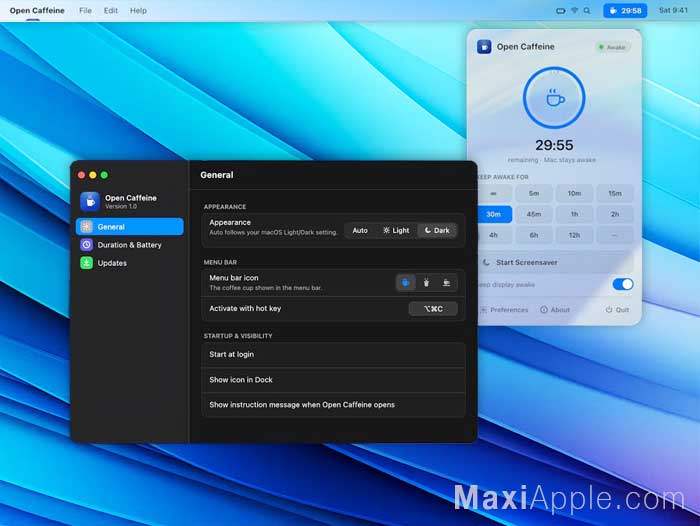Choose the third menu bar icon style
The height and width of the screenshot is (526, 700).
[x=446, y=282]
